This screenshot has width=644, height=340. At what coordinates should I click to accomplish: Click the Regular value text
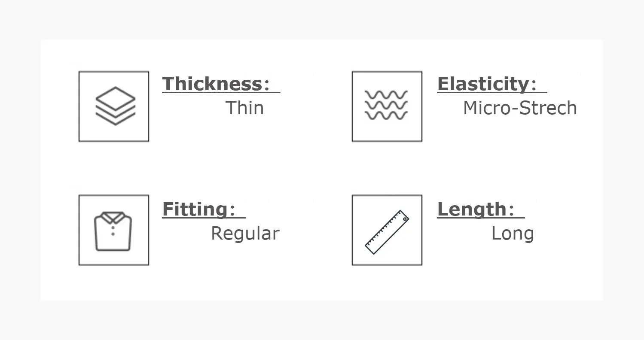[x=245, y=234]
